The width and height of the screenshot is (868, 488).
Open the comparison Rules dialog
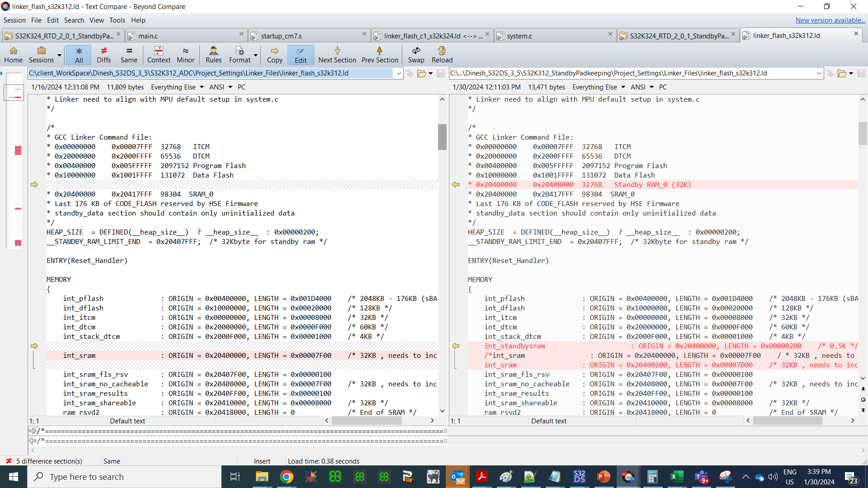213,55
